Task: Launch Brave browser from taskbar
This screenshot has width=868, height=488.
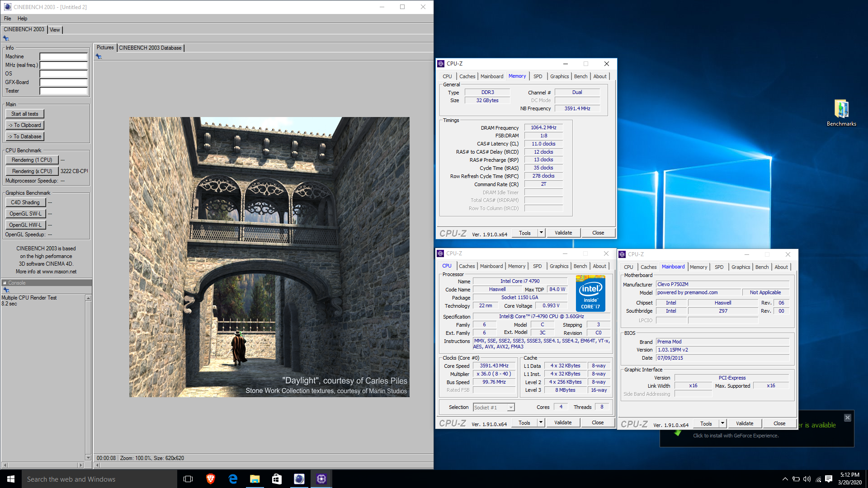Action: click(210, 479)
